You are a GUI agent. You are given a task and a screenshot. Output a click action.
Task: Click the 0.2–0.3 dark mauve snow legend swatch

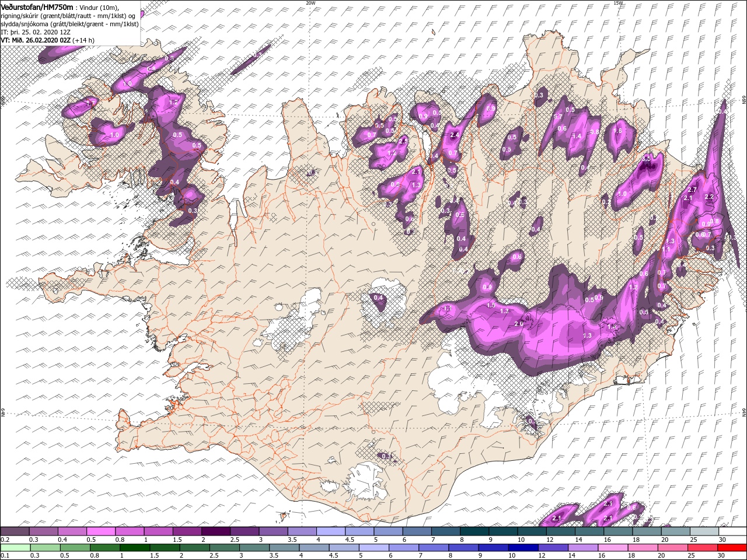[x=15, y=531]
